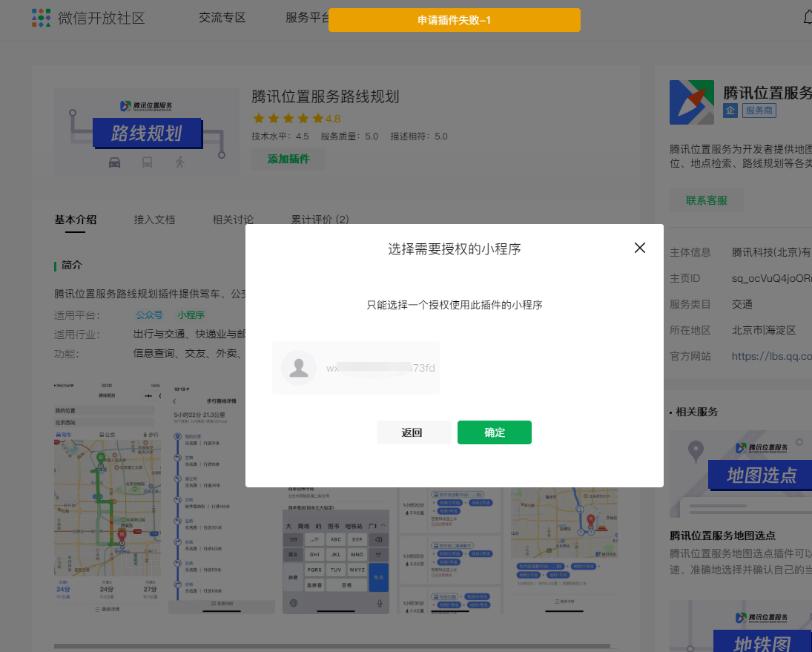The height and width of the screenshot is (652, 812).
Task: Open the transit route options screenshot
Action: [x=450, y=550]
